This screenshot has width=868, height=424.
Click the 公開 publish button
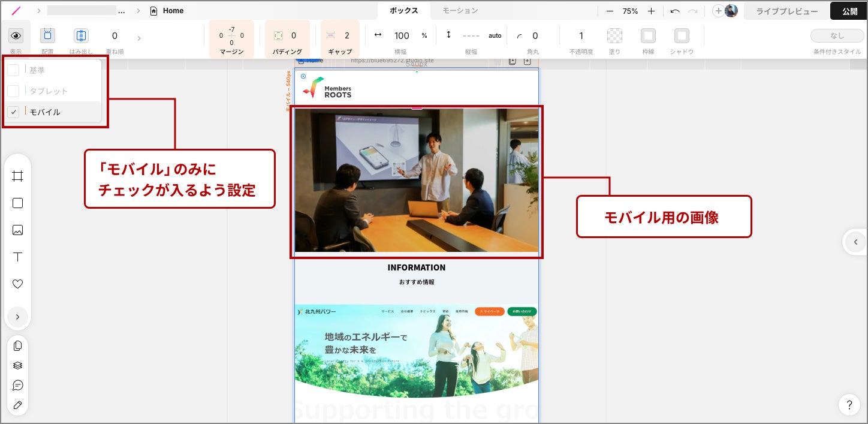(x=849, y=11)
